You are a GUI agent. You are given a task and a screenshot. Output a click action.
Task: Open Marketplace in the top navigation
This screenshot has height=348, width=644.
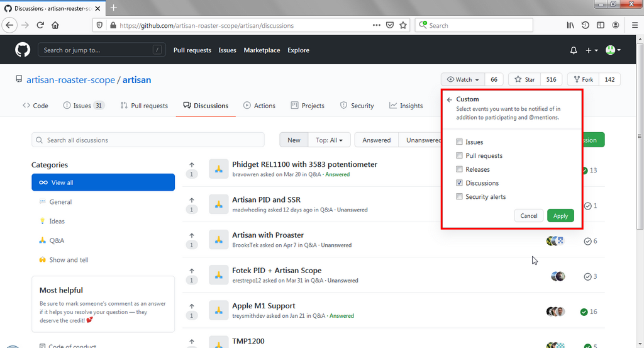point(262,50)
